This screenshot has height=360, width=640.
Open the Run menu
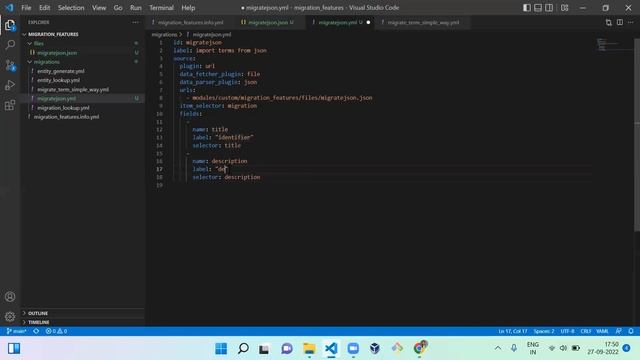136,8
